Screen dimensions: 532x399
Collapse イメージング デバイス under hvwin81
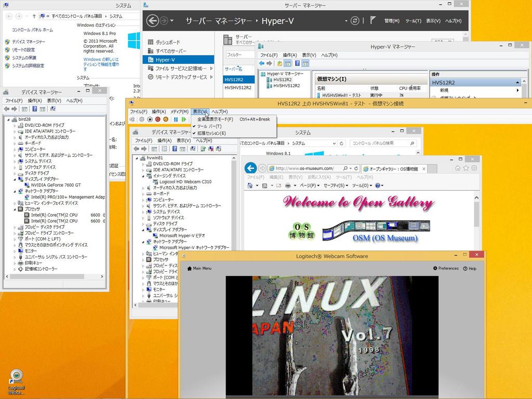point(143,176)
